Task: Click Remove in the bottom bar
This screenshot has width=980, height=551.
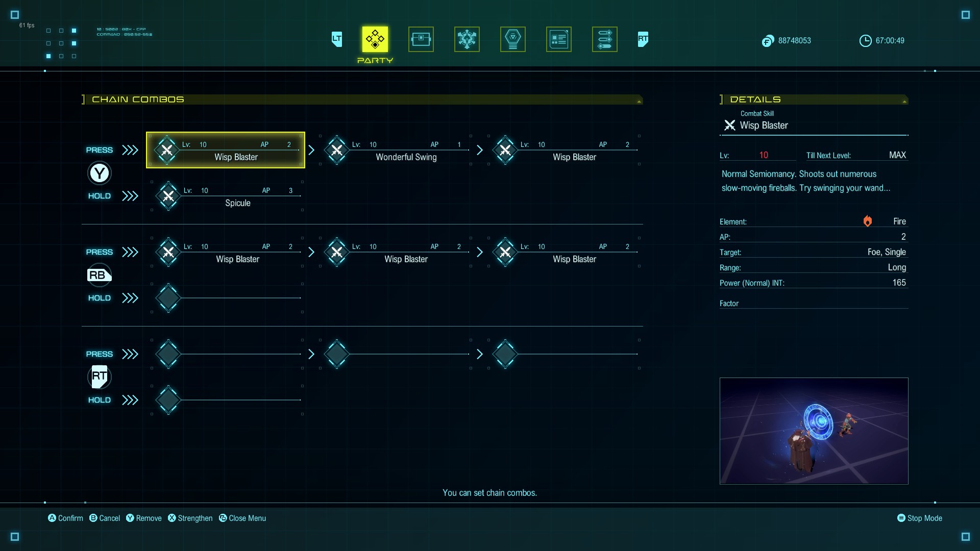Action: 144,518
